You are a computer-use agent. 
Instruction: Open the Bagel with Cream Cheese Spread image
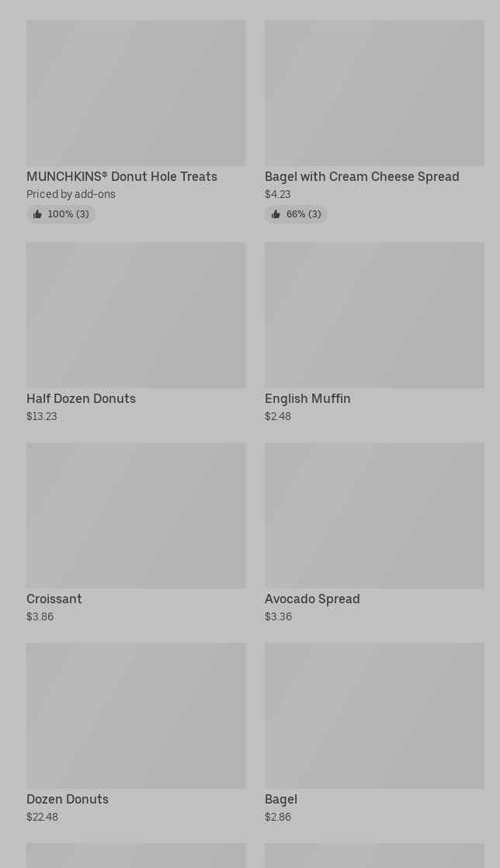point(374,93)
